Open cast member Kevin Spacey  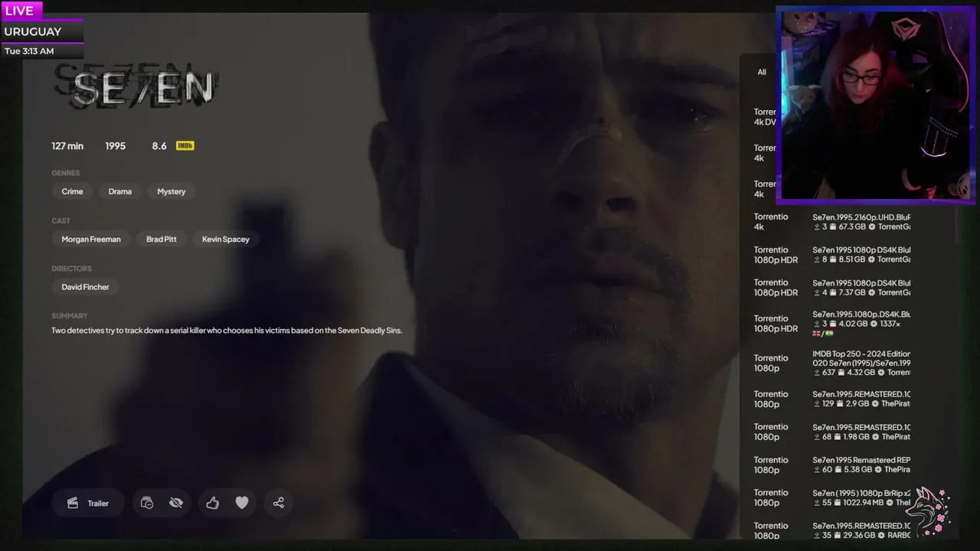point(226,239)
